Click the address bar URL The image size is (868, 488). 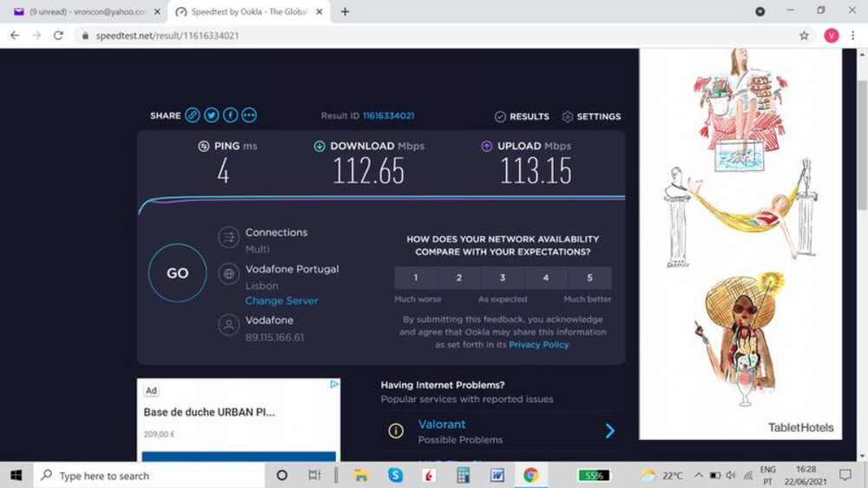point(168,36)
